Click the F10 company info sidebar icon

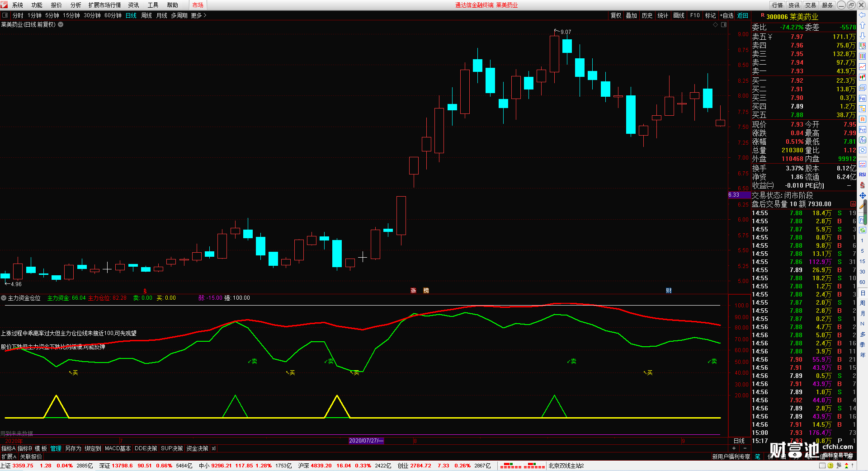[x=863, y=98]
